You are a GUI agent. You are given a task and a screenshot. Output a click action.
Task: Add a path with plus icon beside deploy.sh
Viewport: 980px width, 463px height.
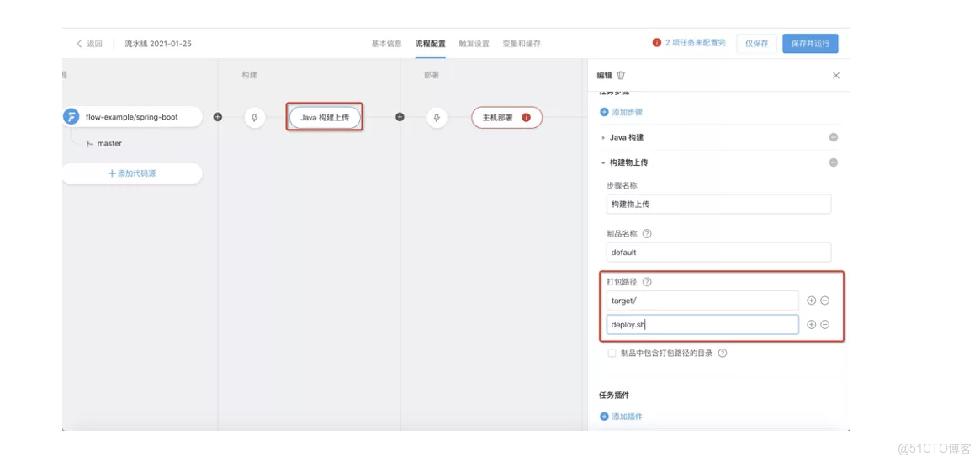coord(812,324)
